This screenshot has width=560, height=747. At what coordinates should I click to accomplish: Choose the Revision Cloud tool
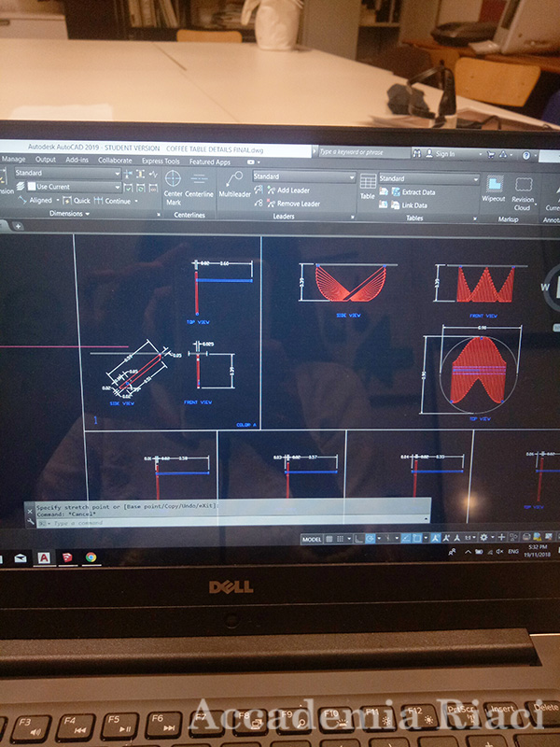523,193
